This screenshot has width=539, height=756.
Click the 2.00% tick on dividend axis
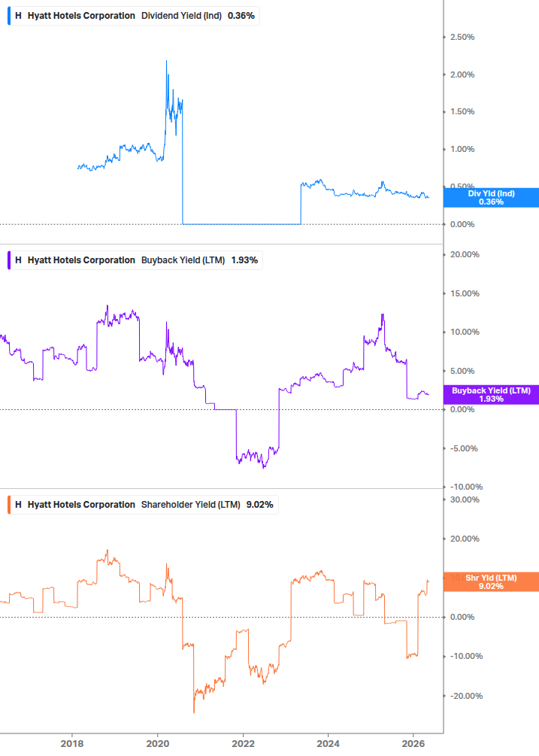(x=462, y=74)
